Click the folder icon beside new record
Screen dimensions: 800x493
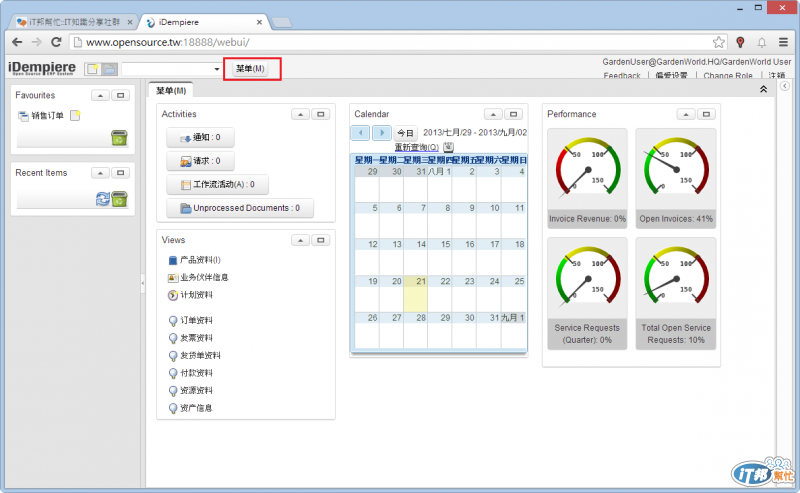pyautogui.click(x=109, y=69)
